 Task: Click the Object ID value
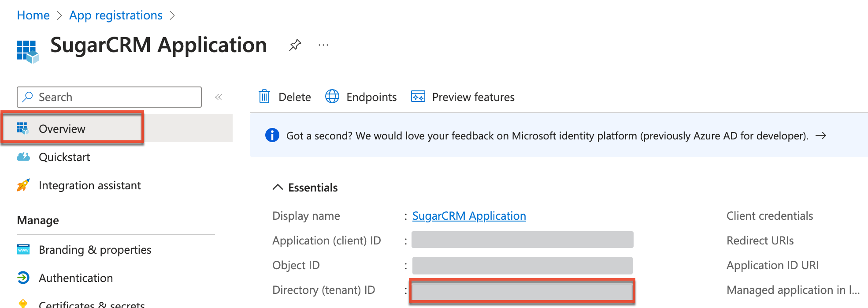coord(523,265)
